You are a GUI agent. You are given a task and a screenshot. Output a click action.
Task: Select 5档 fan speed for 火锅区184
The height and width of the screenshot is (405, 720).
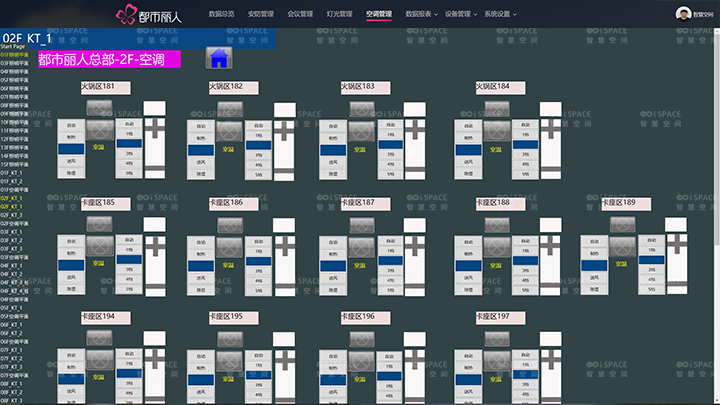pos(525,173)
